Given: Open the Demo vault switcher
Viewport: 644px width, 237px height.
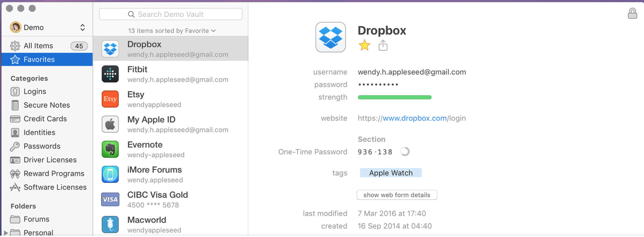Looking at the screenshot, I should (82, 28).
